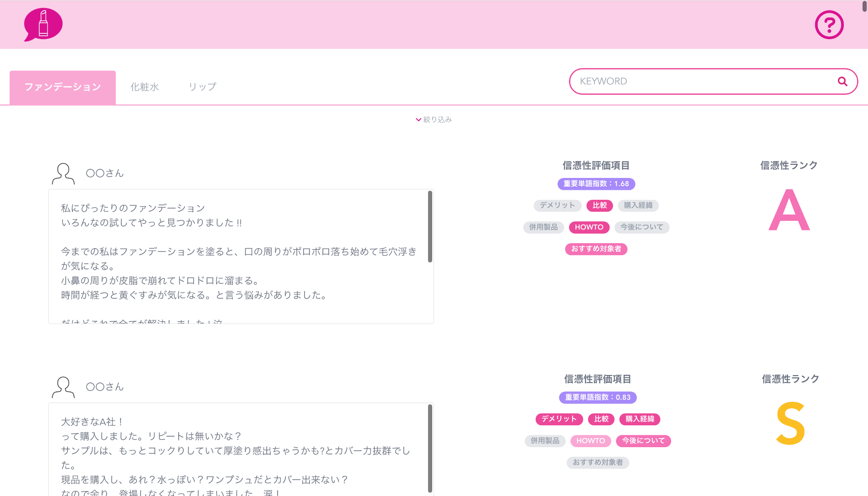Click second review text box scrollbar
Viewport: 868px width, 496px height.
tap(430, 448)
